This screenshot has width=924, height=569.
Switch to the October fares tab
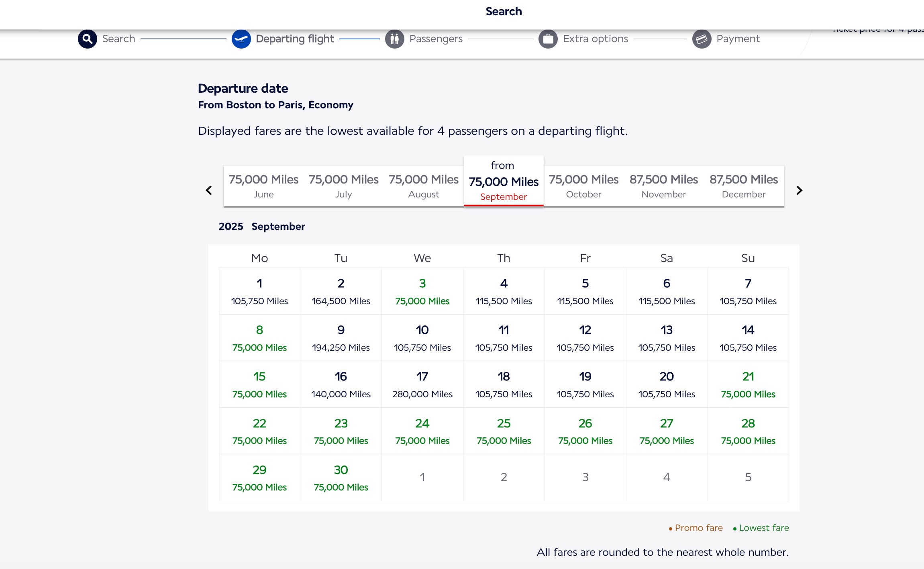(x=583, y=186)
